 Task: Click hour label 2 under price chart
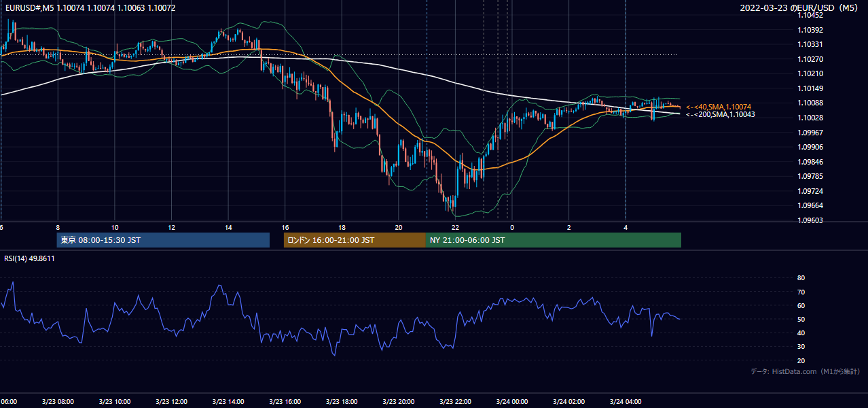(569, 228)
